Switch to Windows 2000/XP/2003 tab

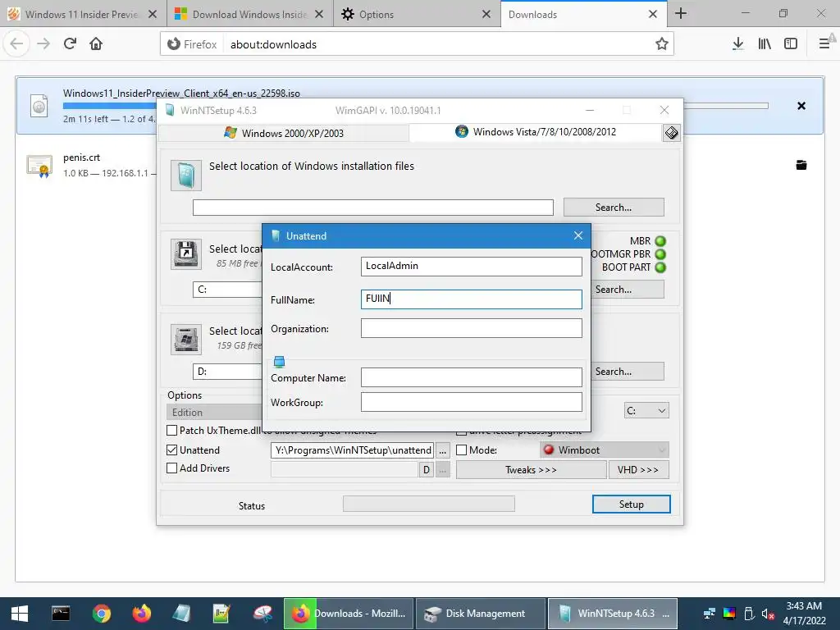(284, 133)
